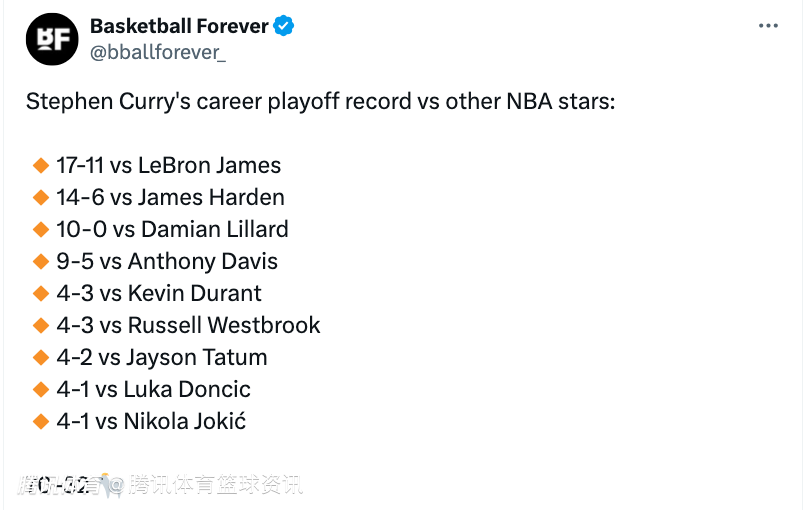Click the tweet headline about Curry's playoff record
This screenshot has width=804, height=510.
pyautogui.click(x=320, y=101)
